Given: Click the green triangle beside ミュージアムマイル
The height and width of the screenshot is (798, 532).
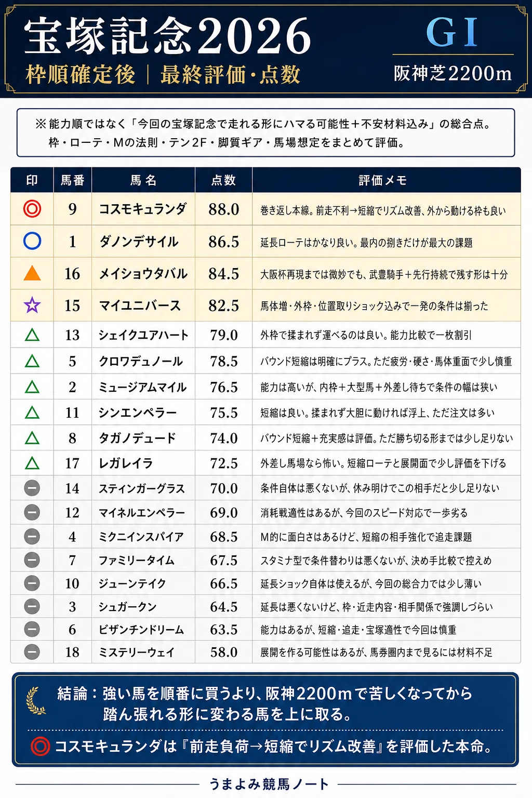Looking at the screenshot, I should (32, 387).
